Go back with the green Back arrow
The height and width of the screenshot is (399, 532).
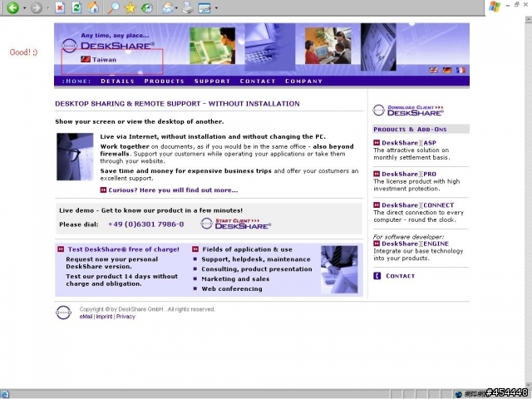12,7
